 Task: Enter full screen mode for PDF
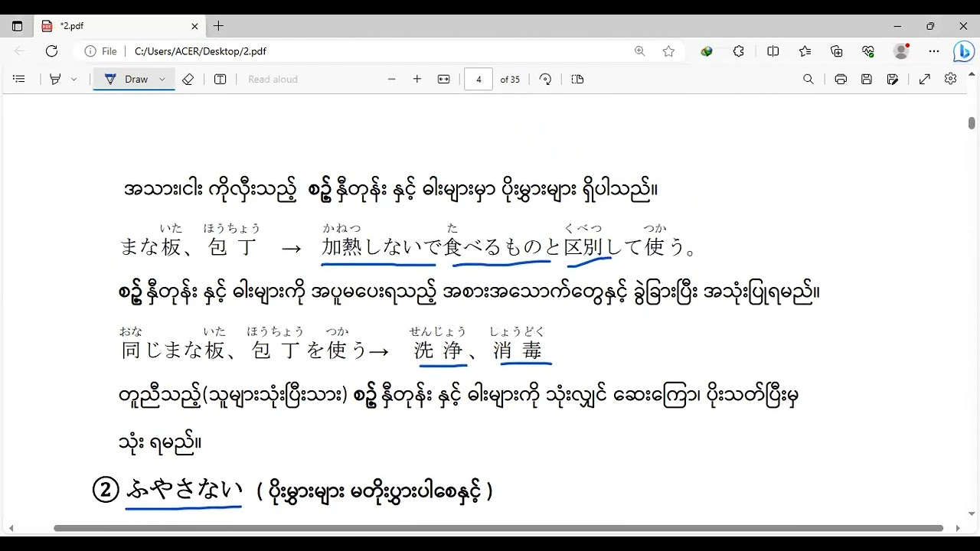coord(924,79)
